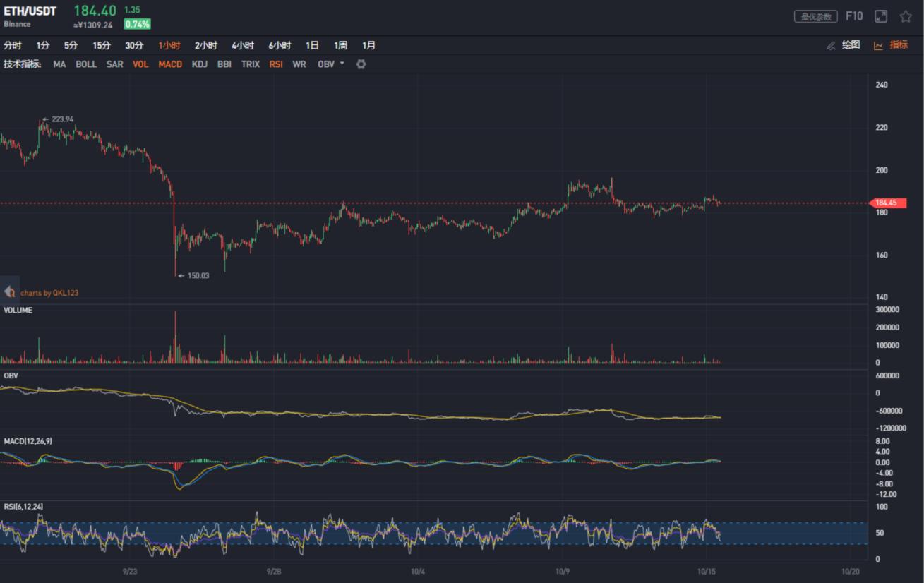Open the indicators panel via the 指标 icon

pyautogui.click(x=899, y=45)
